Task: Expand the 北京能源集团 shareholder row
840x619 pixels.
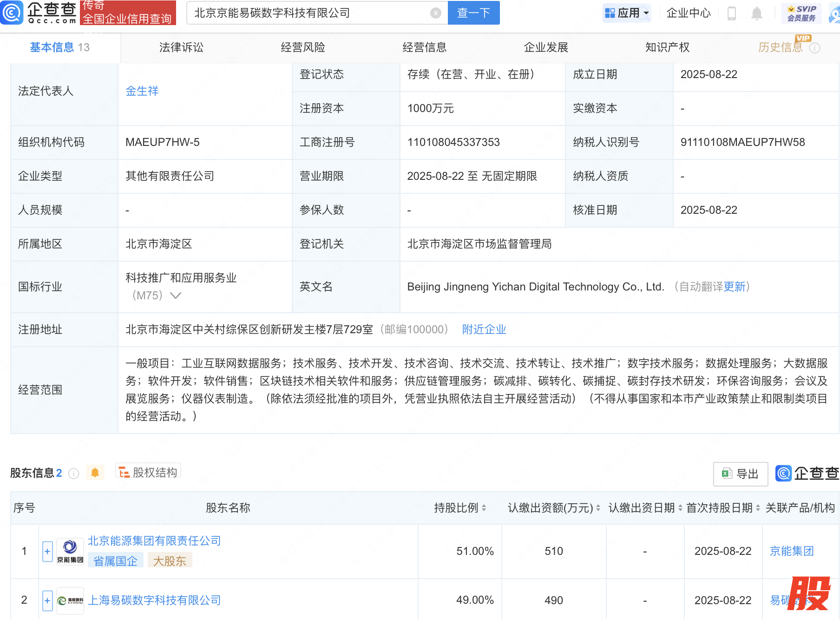Action: click(47, 552)
